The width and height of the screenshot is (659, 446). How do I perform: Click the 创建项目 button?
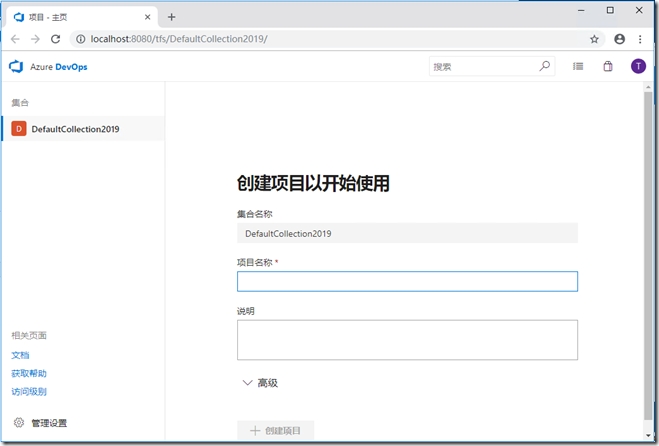pos(275,431)
